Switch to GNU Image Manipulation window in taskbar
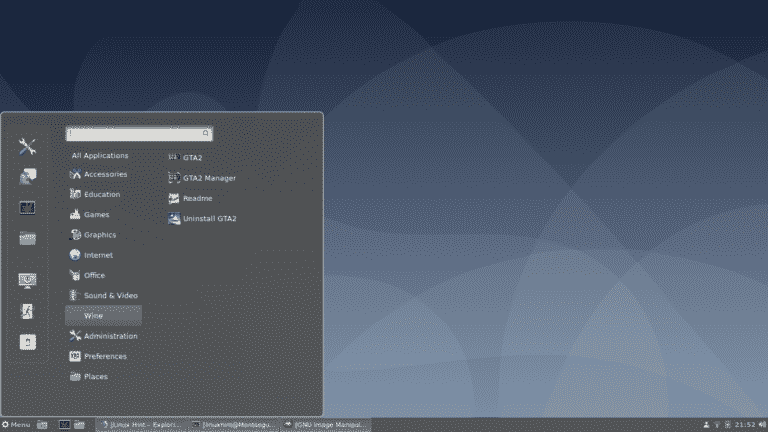 pyautogui.click(x=325, y=425)
